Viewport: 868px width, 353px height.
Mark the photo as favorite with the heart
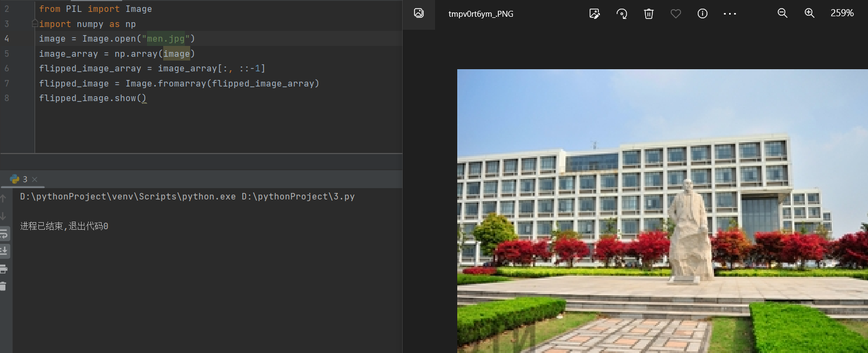(676, 14)
